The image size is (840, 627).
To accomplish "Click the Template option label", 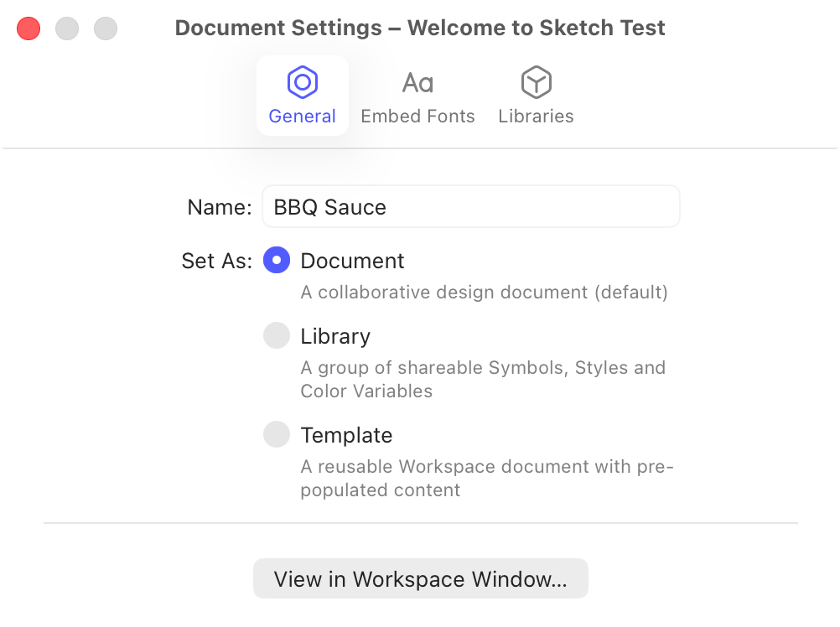I will [346, 435].
